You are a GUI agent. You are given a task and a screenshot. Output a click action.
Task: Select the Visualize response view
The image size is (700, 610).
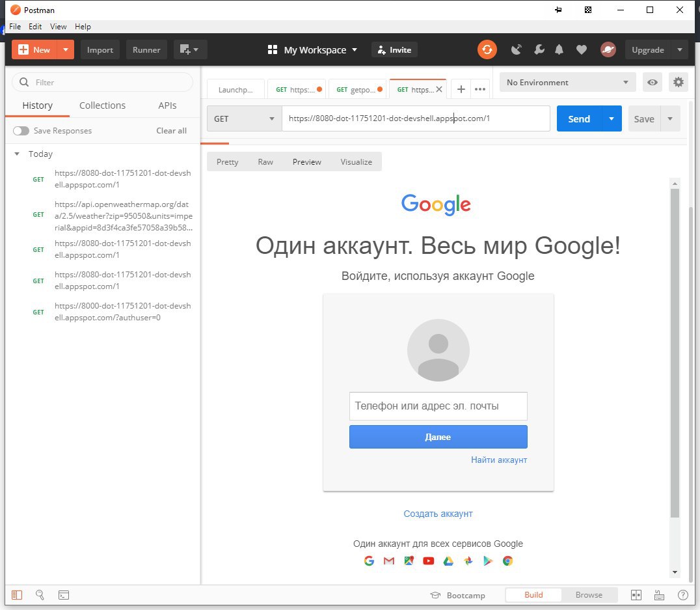point(357,161)
